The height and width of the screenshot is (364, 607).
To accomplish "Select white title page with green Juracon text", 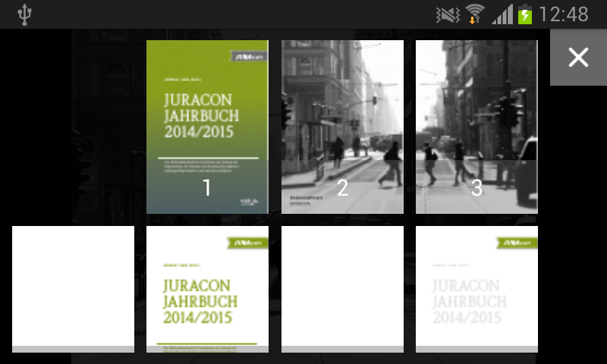I will coord(207,289).
